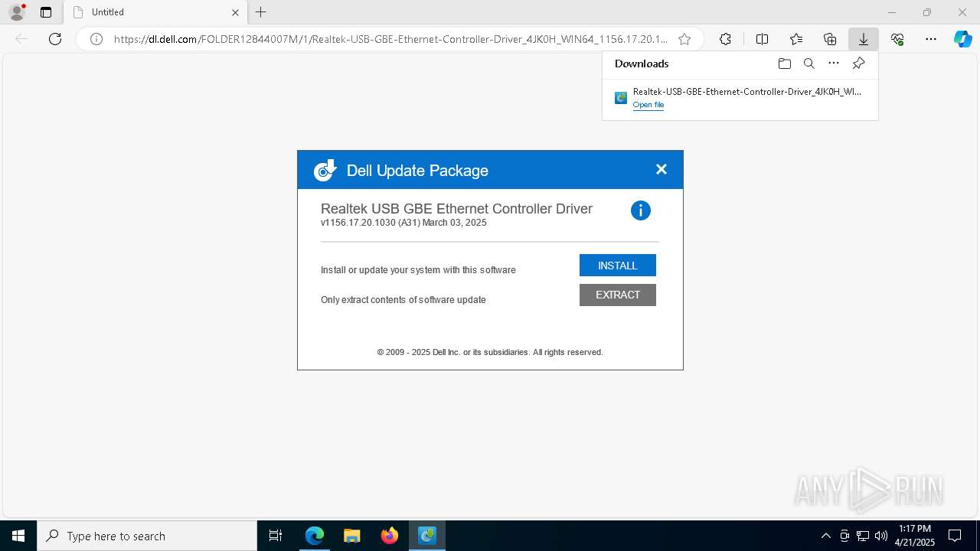Open browser Extensions icon
This screenshot has height=551, width=980.
725,39
